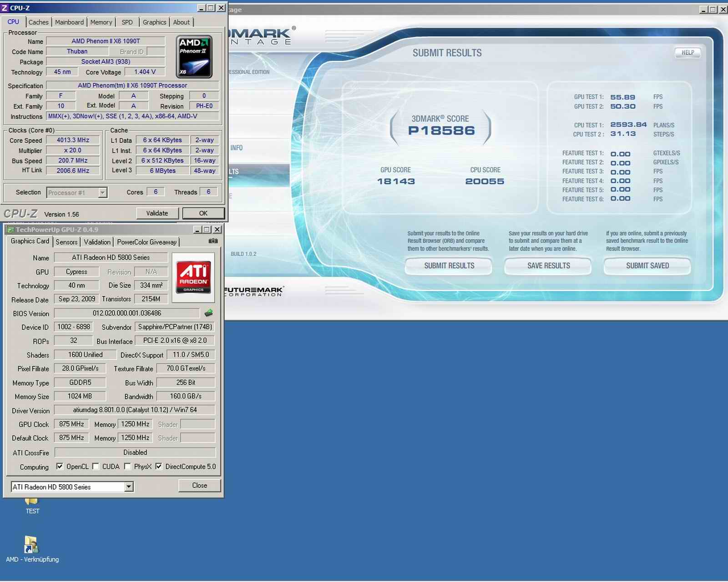Minimize the CPU-Z window
728x582 pixels.
click(202, 8)
